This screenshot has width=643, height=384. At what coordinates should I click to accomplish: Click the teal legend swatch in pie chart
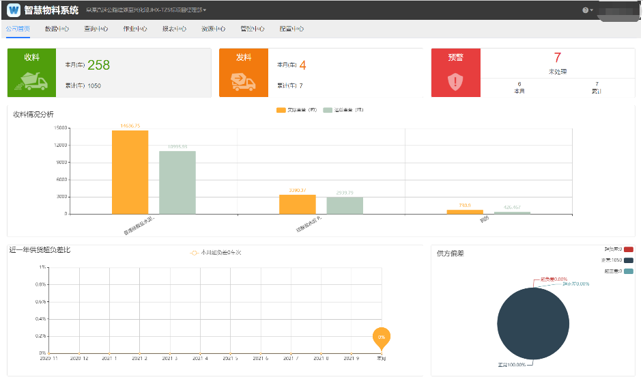tap(628, 271)
